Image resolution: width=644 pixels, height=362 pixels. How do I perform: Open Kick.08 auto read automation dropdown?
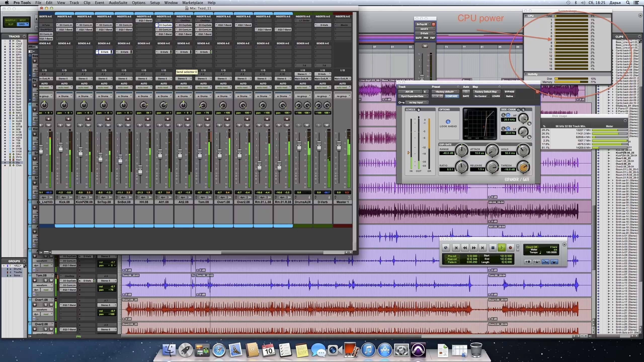tap(64, 87)
